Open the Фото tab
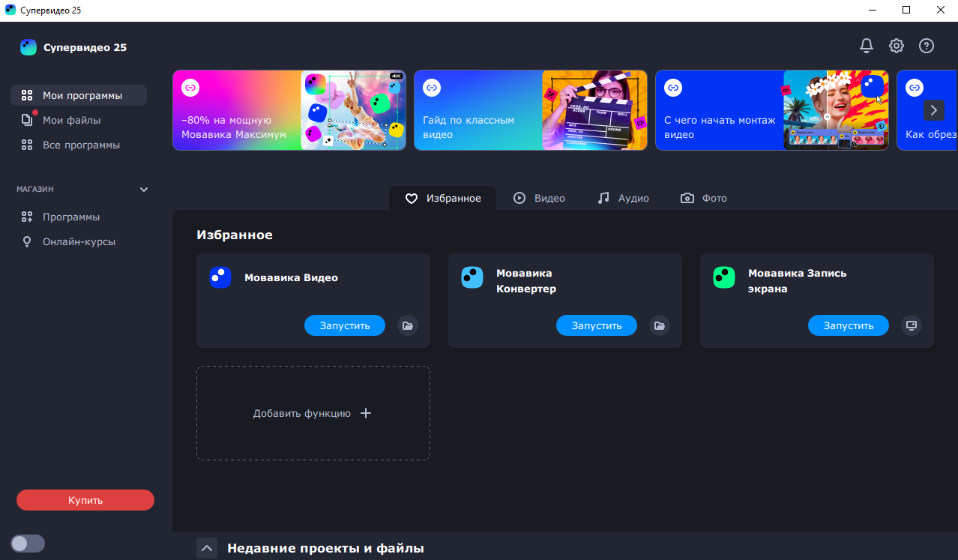This screenshot has width=958, height=560. [703, 198]
